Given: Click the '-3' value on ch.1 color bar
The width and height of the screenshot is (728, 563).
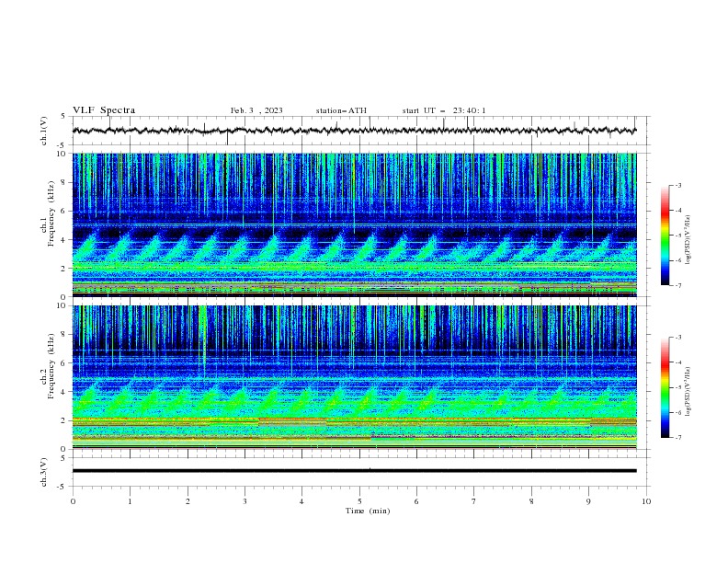Looking at the screenshot, I should 677,185.
